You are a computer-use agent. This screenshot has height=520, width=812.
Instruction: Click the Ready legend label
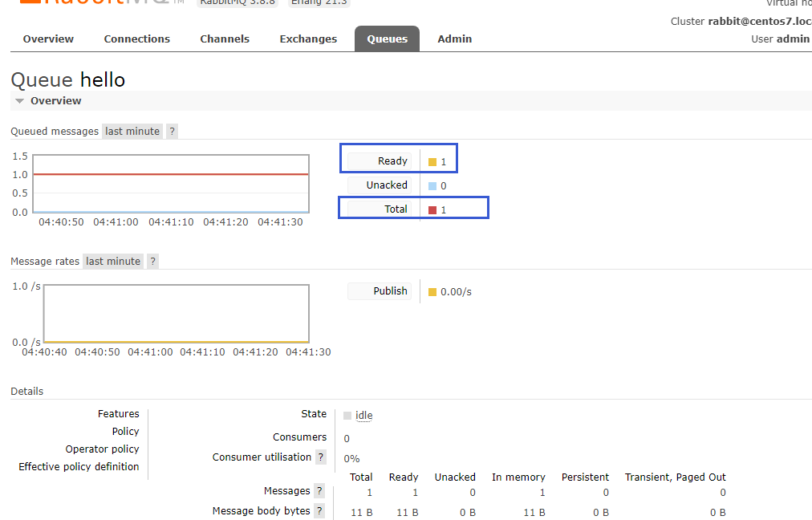(x=380, y=161)
